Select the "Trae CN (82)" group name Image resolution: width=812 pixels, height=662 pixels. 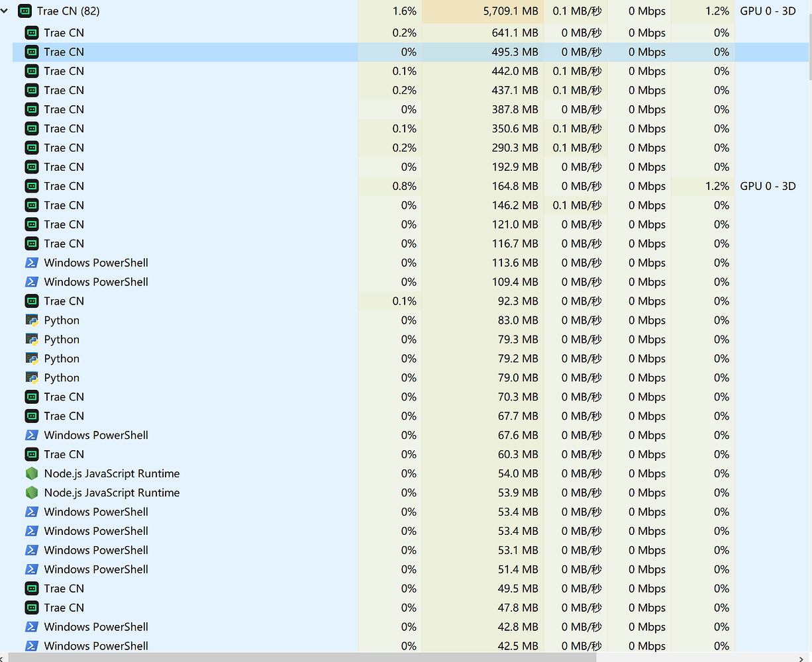(x=68, y=11)
